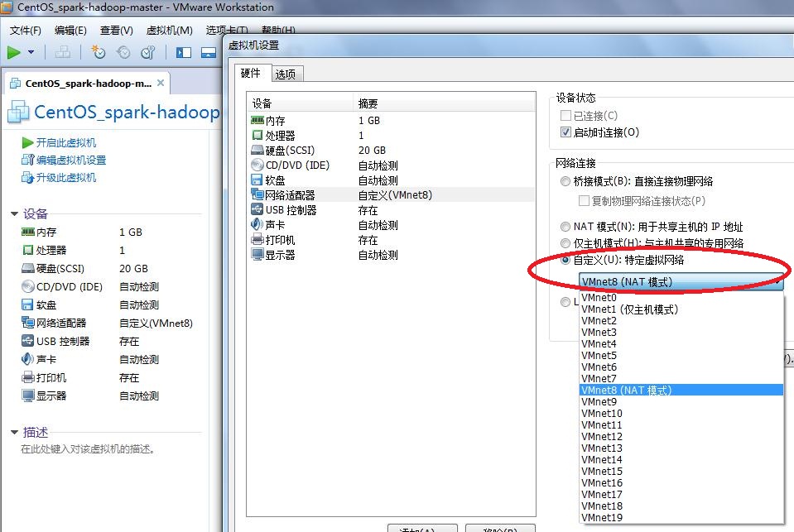
Task: Click the revert to snapshot toolbar icon
Action: pos(123,52)
